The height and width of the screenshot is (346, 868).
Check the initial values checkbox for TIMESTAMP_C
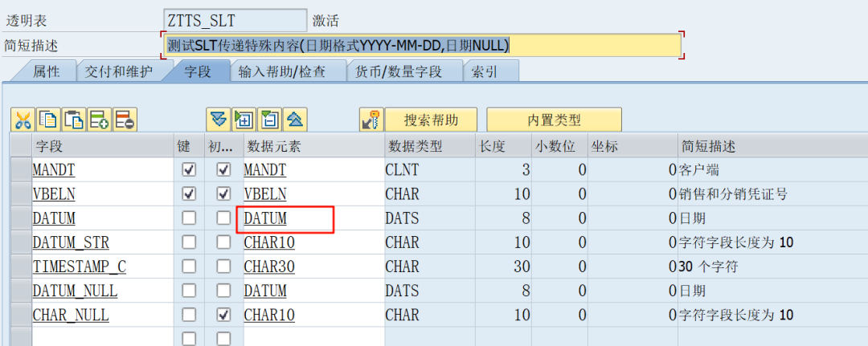click(223, 267)
